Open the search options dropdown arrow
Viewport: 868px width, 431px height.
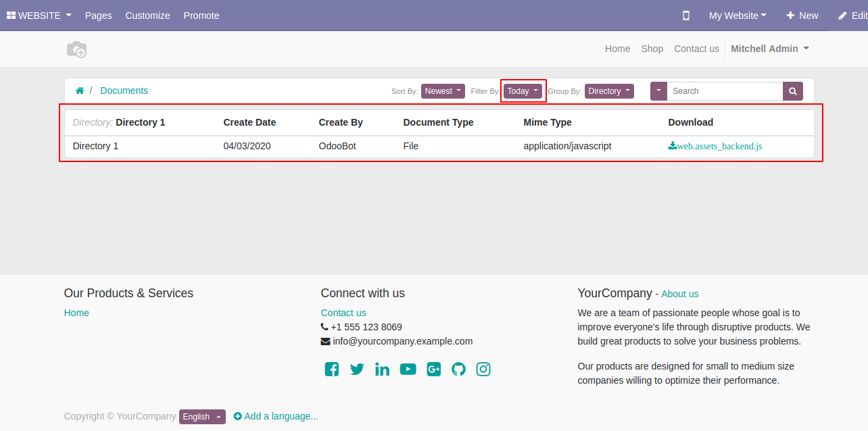pos(658,91)
